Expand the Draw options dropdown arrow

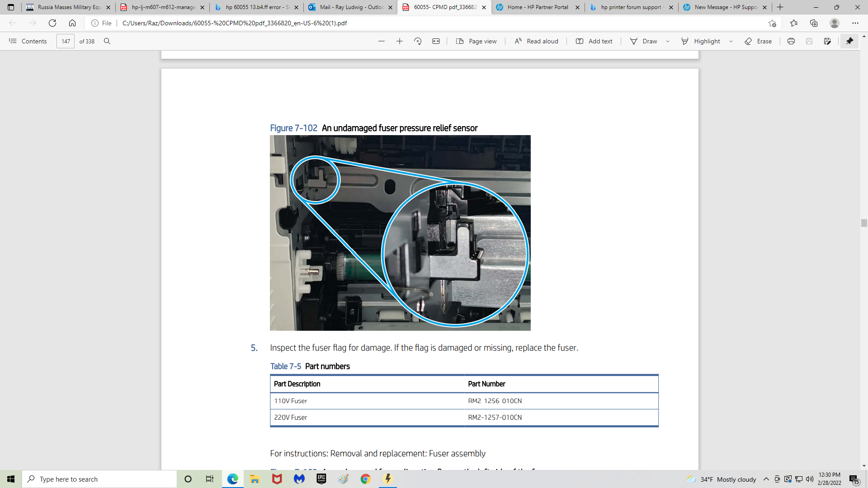pyautogui.click(x=668, y=41)
